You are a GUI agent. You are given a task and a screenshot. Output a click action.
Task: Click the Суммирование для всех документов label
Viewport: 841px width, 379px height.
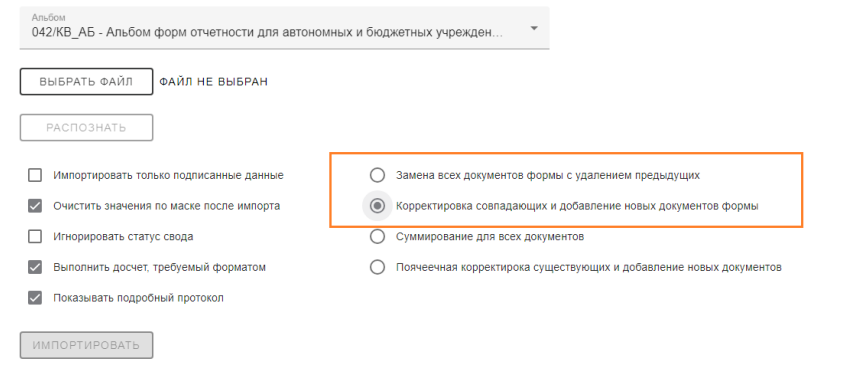[x=490, y=236]
